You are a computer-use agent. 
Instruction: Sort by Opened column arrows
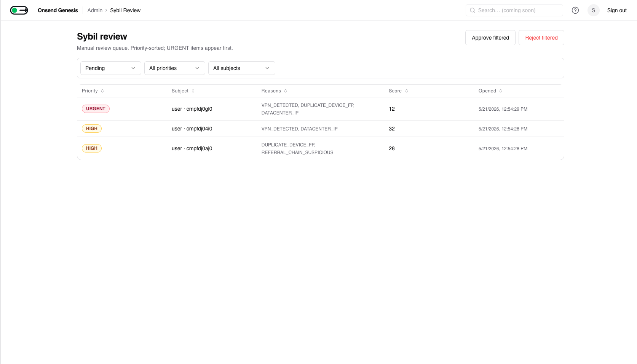point(501,91)
